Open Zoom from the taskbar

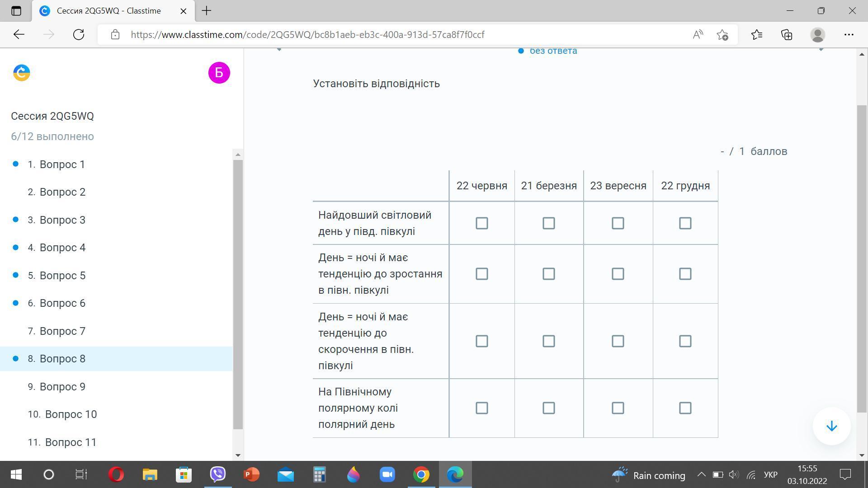(387, 474)
